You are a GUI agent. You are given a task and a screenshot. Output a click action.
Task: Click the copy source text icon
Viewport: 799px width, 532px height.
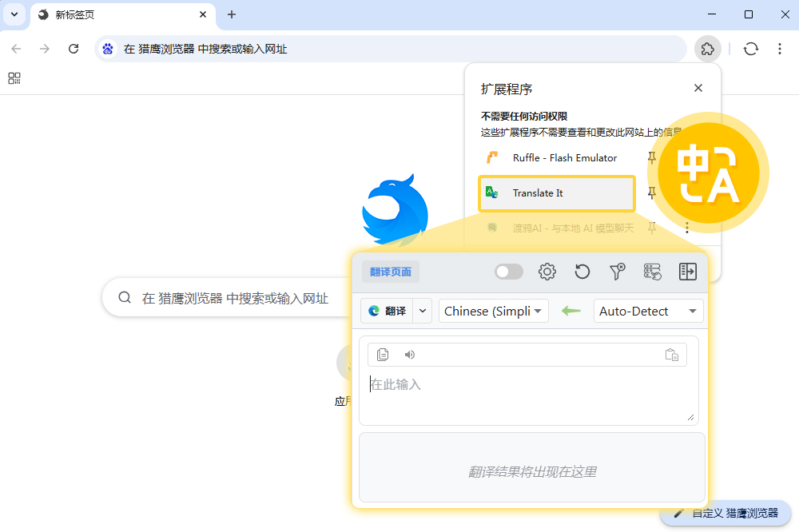click(x=383, y=355)
